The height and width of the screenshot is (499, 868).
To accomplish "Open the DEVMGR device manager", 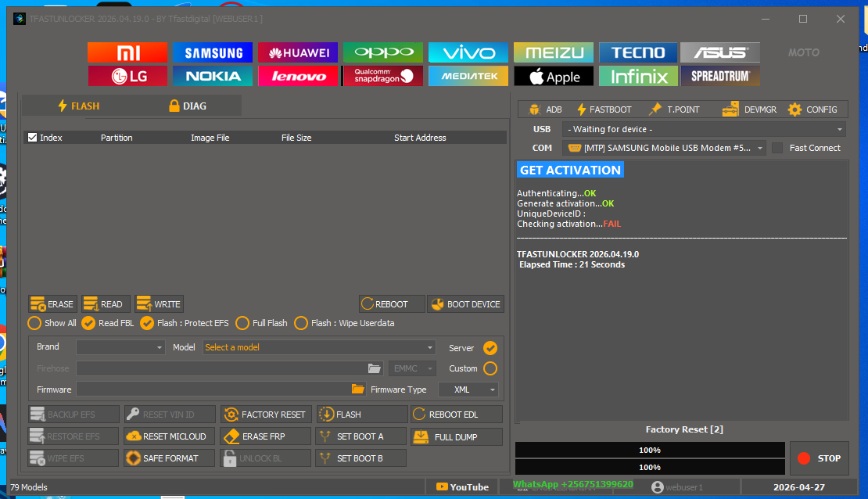I will click(750, 109).
